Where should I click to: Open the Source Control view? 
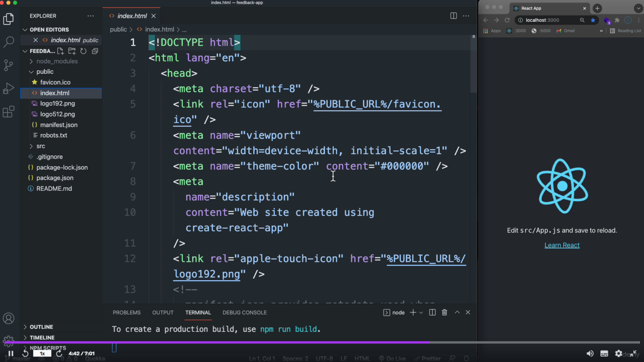pyautogui.click(x=9, y=65)
